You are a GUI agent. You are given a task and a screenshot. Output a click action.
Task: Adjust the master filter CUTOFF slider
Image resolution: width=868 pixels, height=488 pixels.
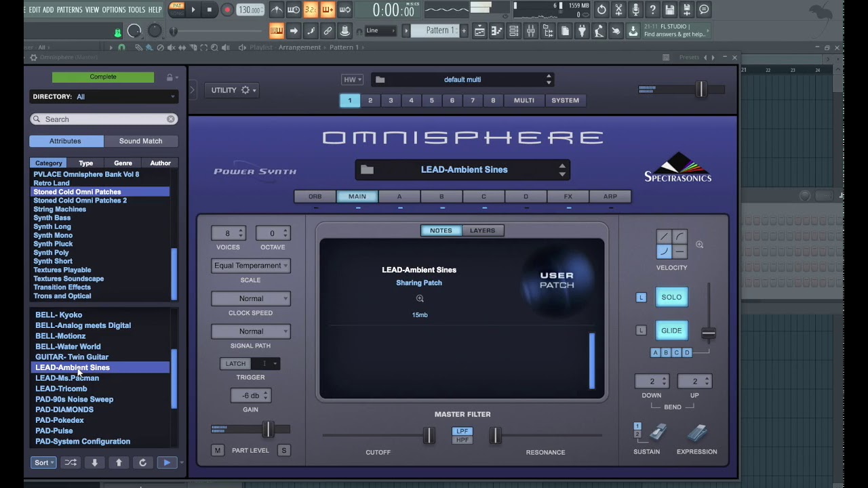(x=429, y=436)
